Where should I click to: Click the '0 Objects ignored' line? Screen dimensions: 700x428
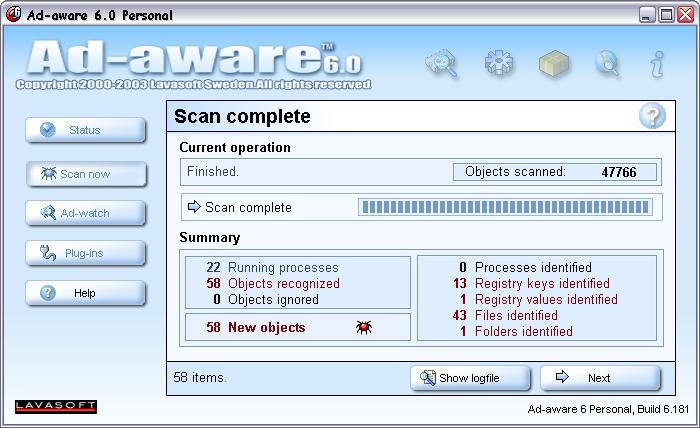[266, 299]
